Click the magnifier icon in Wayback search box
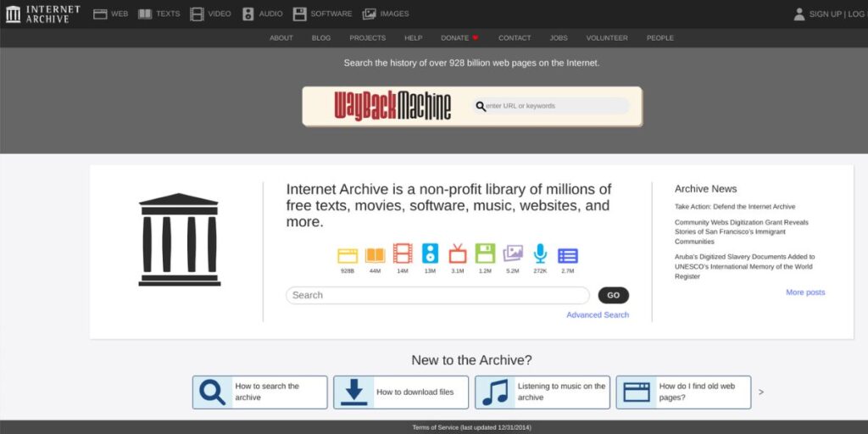 481,106
